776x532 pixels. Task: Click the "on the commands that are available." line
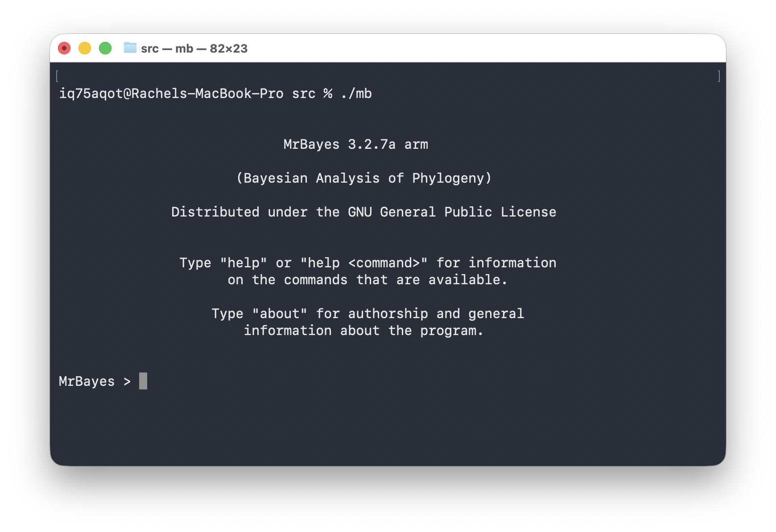coord(367,280)
